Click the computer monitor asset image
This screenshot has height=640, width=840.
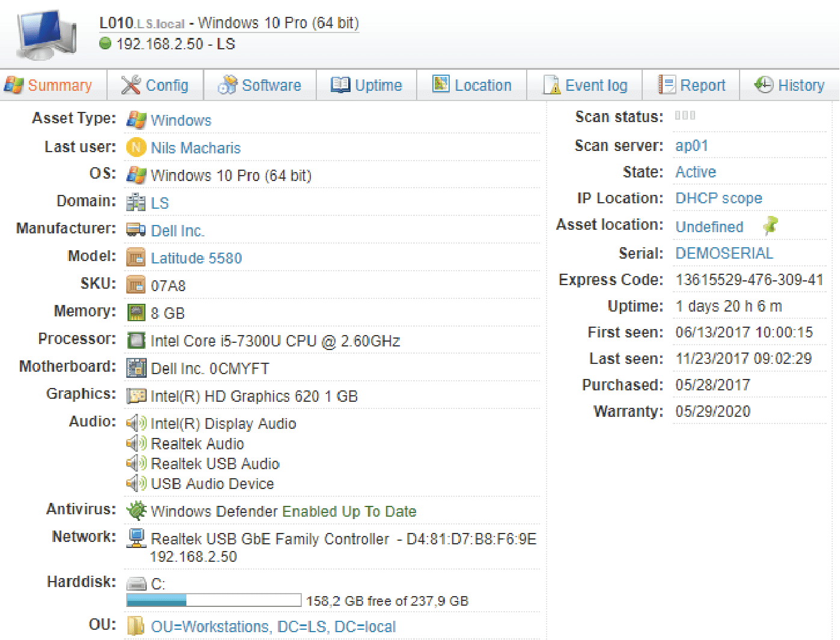click(x=47, y=35)
